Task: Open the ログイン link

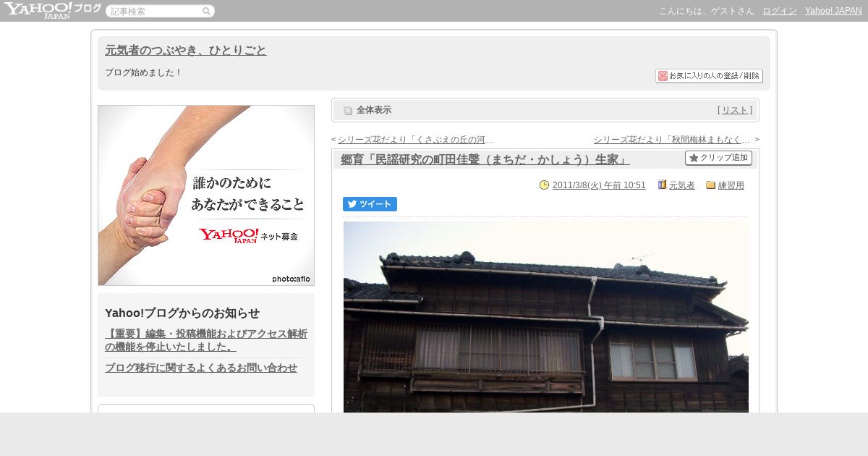Action: pyautogui.click(x=780, y=11)
